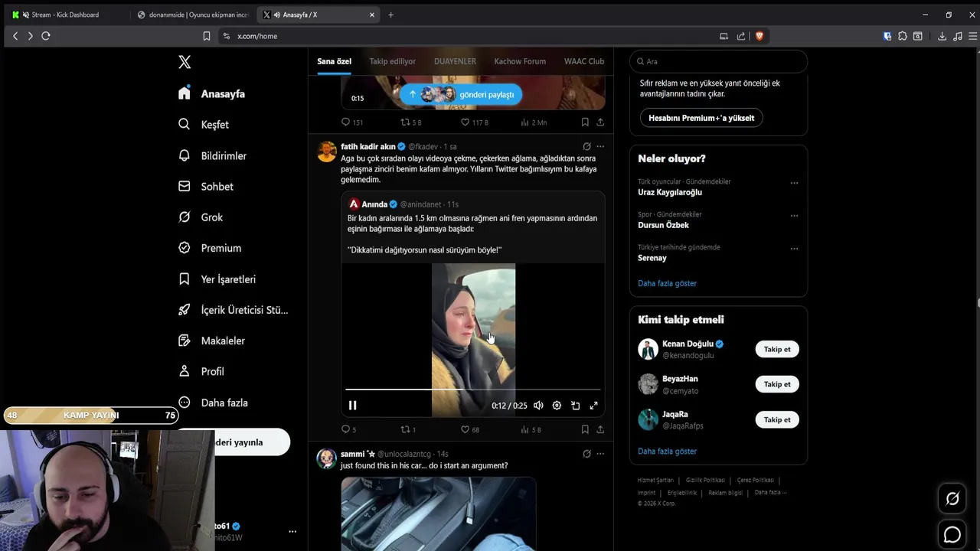Show more trends via Daha fazla göster
The height and width of the screenshot is (551, 980).
(667, 283)
